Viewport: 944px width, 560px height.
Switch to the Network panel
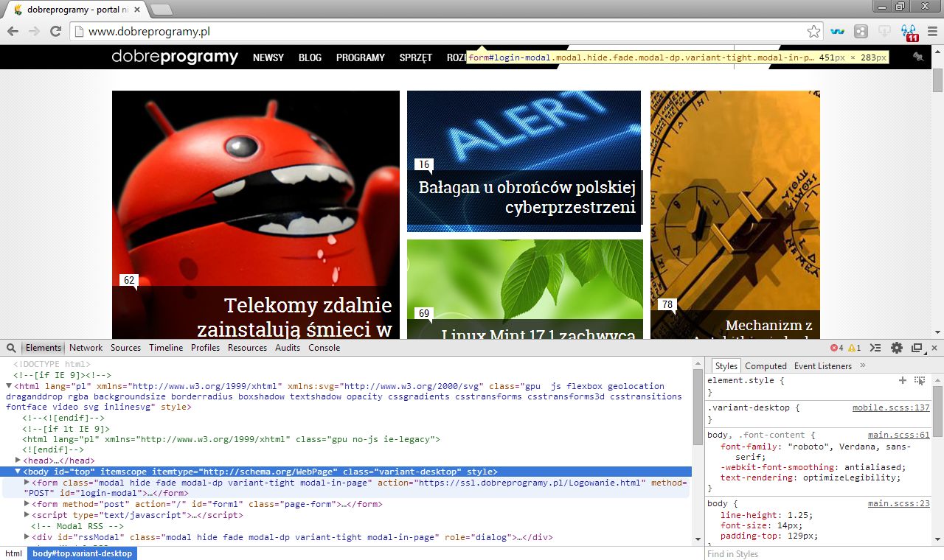tap(86, 348)
